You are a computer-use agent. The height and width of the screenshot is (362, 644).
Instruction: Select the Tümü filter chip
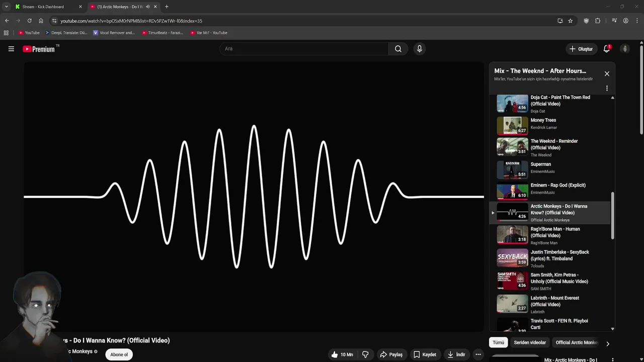click(x=498, y=342)
